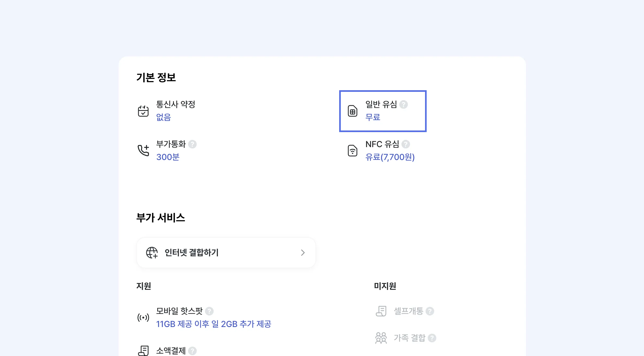Show help for 가족 결합
The height and width of the screenshot is (356, 644).
coord(432,338)
